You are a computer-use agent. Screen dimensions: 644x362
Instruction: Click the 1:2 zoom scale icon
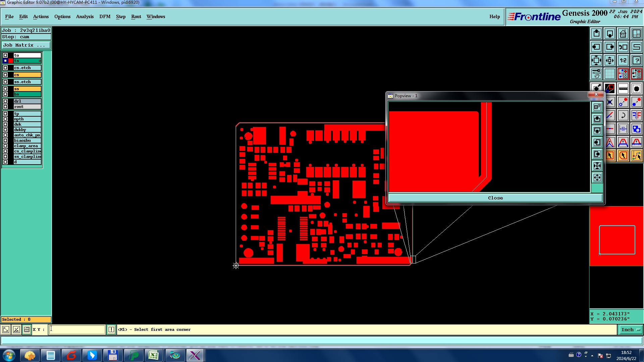(623, 60)
